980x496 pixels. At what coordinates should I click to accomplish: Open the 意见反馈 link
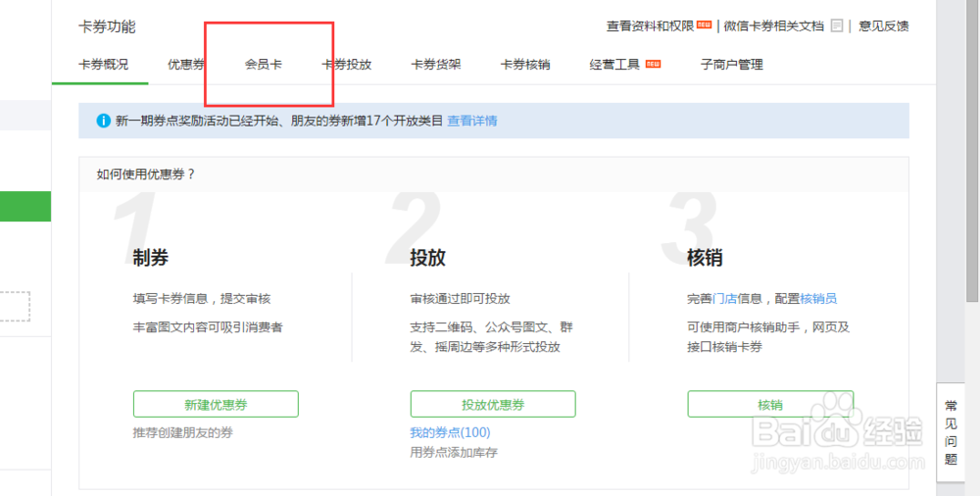884,26
